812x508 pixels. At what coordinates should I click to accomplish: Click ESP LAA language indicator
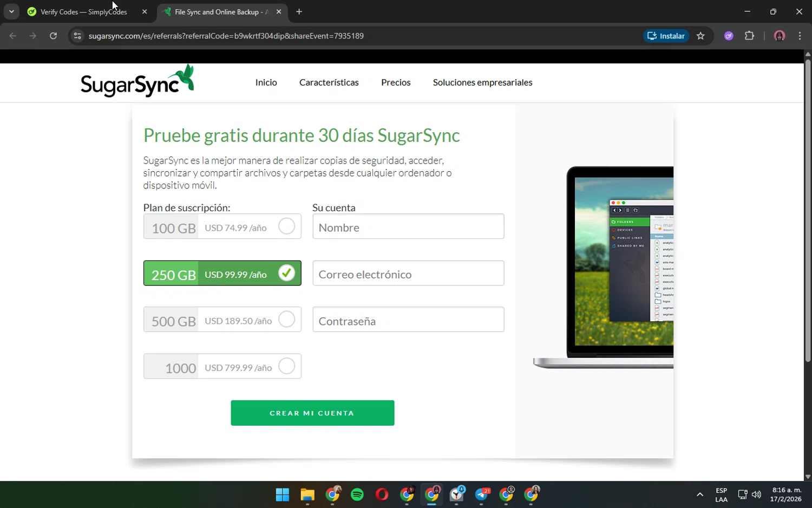coord(721,495)
